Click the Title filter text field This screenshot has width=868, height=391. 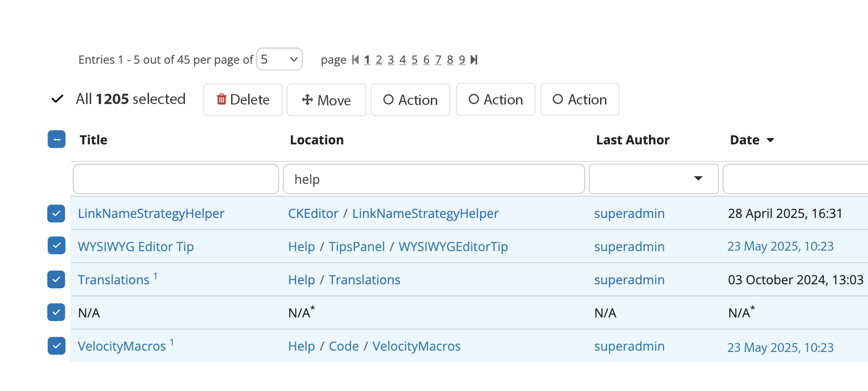[x=176, y=179]
